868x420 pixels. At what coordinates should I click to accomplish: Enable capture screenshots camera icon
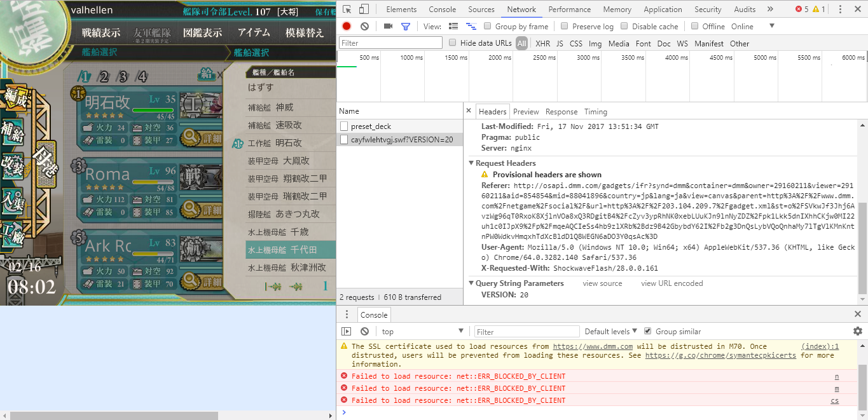click(388, 26)
